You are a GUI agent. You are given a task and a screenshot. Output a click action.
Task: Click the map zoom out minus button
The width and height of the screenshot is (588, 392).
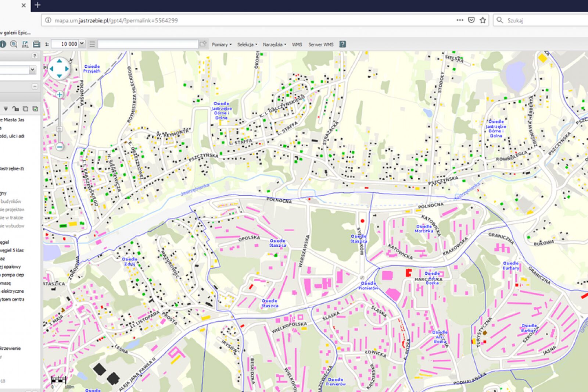60,147
